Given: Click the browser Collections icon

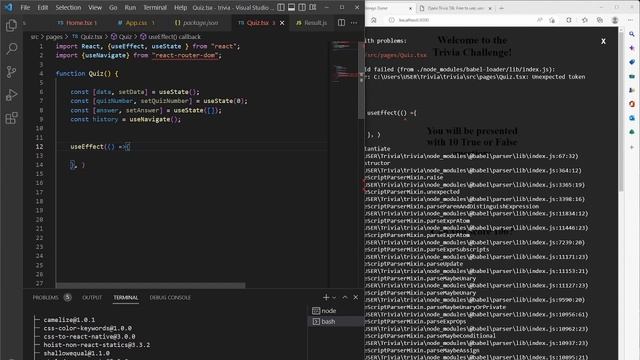Looking at the screenshot, I should coord(600,20).
